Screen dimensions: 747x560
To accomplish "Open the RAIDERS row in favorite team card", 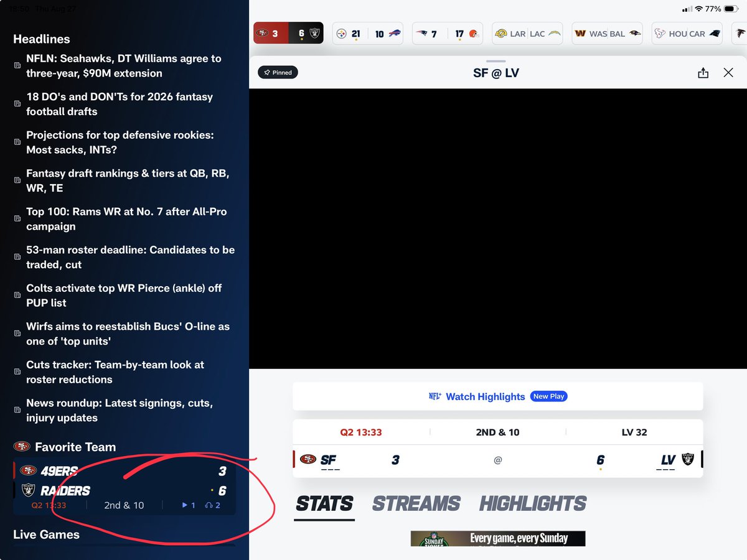I will 125,491.
